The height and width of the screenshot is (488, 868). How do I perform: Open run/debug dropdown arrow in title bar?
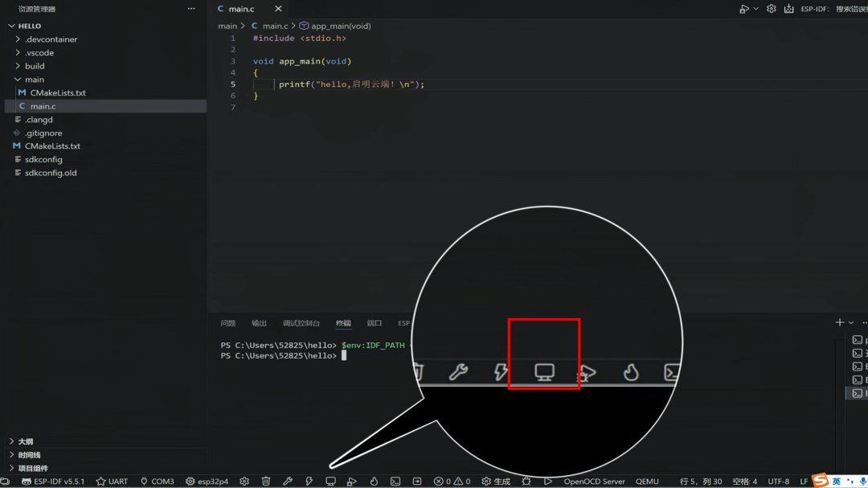click(x=755, y=9)
